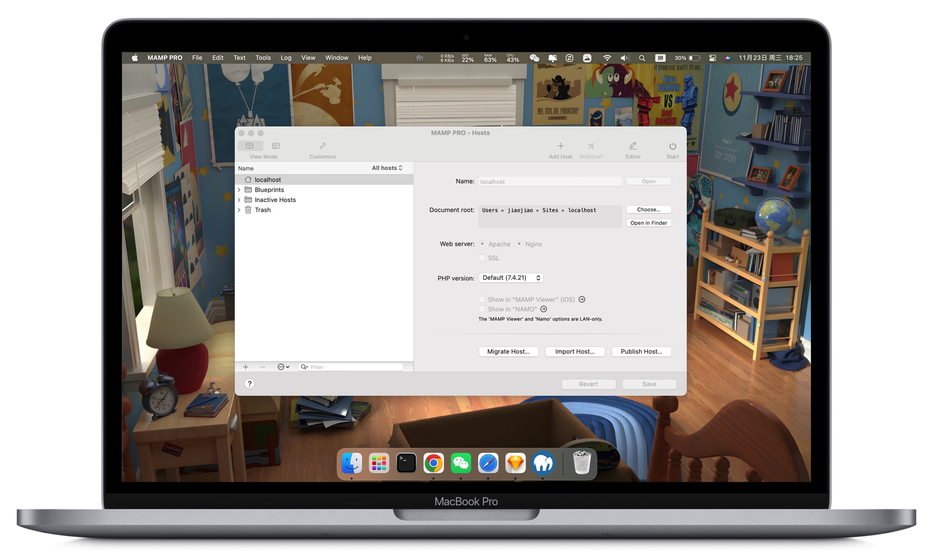This screenshot has width=934, height=560.
Task: Click the plus icon below host list
Action: (x=245, y=367)
